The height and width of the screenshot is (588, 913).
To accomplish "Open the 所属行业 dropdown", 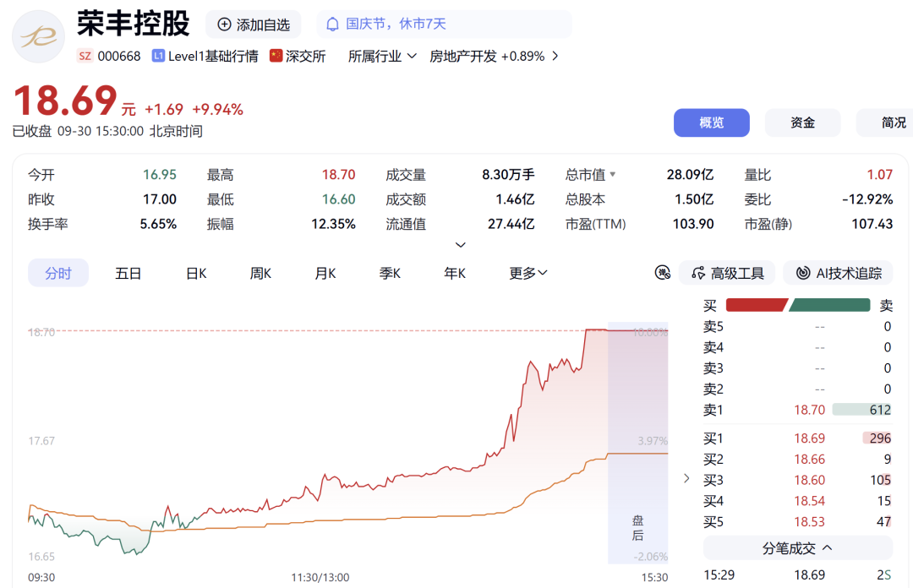I will coord(383,56).
